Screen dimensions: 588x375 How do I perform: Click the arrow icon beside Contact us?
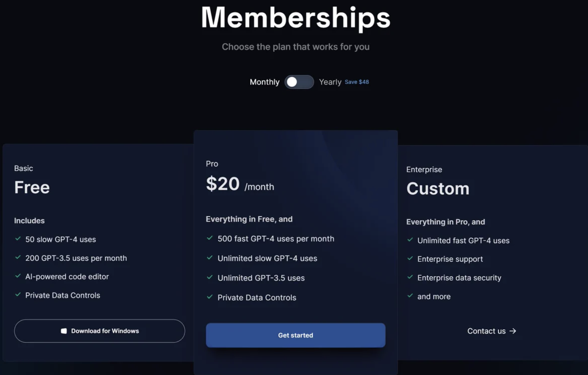513,331
